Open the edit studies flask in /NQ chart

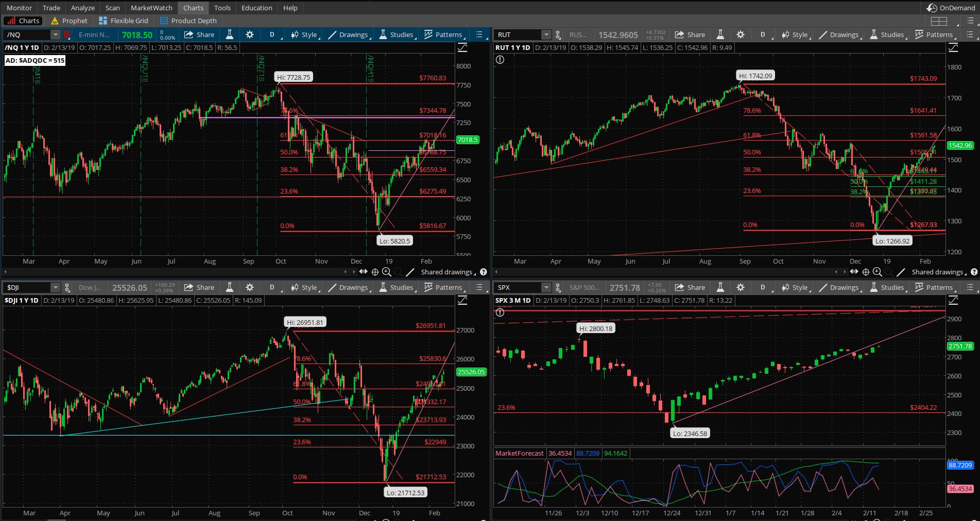coord(230,34)
